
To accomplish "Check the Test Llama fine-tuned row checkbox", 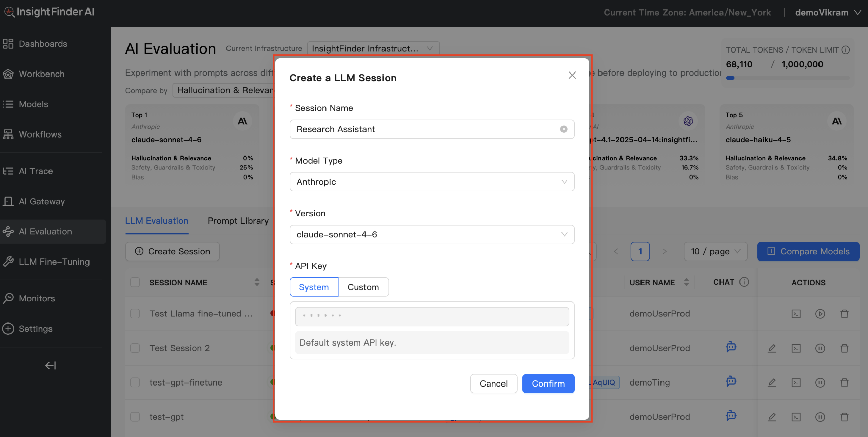I will (x=135, y=314).
